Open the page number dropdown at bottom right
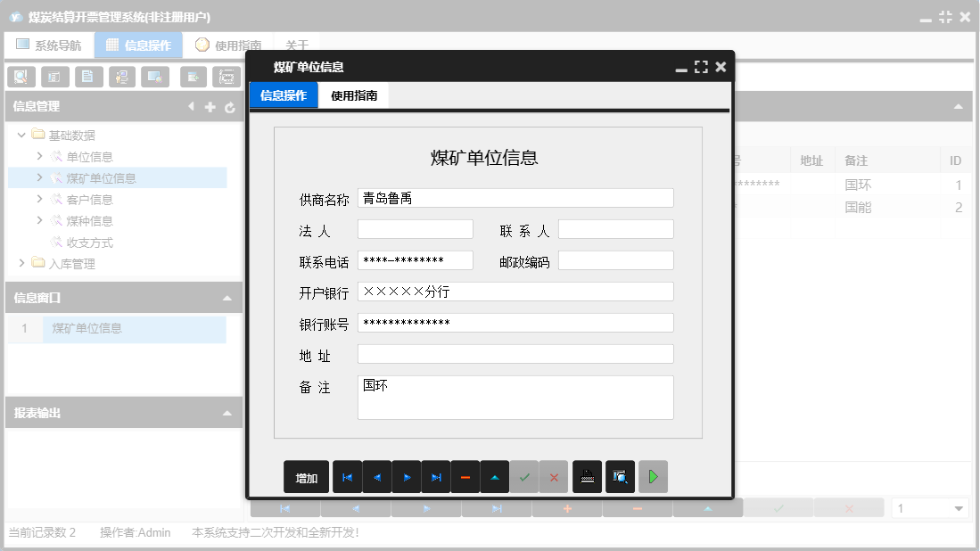 (x=960, y=506)
